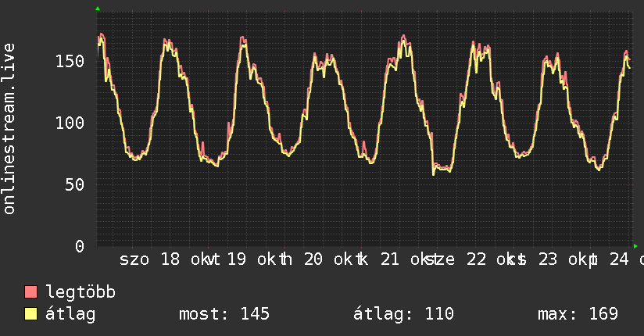Click the 'max: 169' statistic

pos(578,314)
